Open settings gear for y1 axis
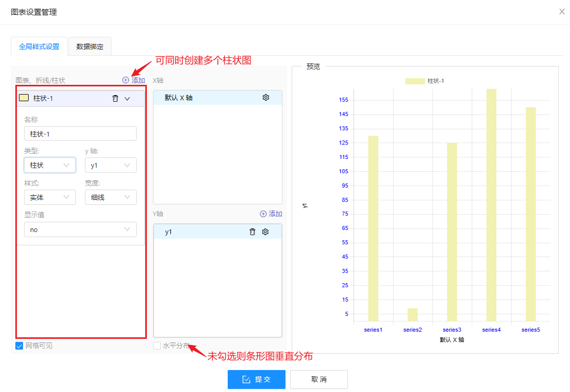The width and height of the screenshot is (570, 392). (266, 232)
